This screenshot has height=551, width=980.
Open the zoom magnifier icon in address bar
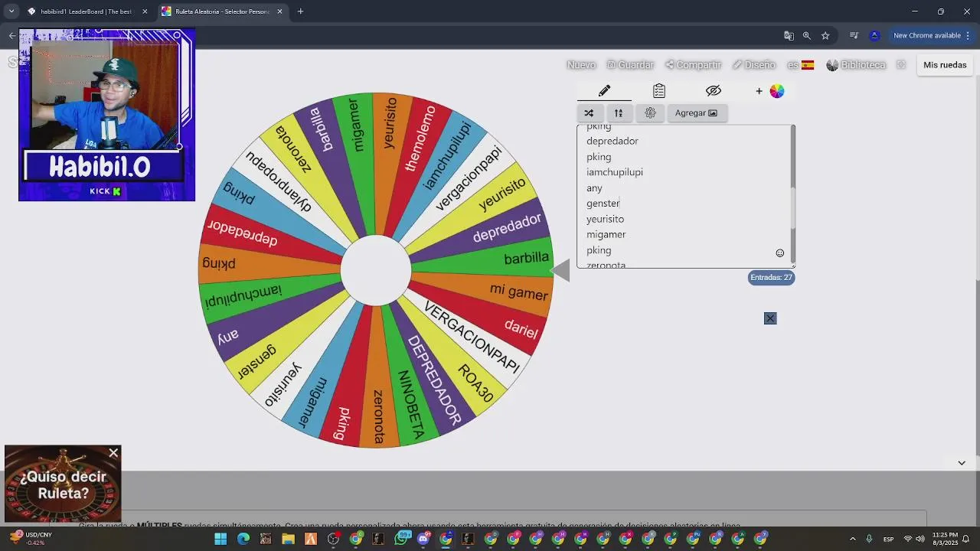click(x=807, y=35)
